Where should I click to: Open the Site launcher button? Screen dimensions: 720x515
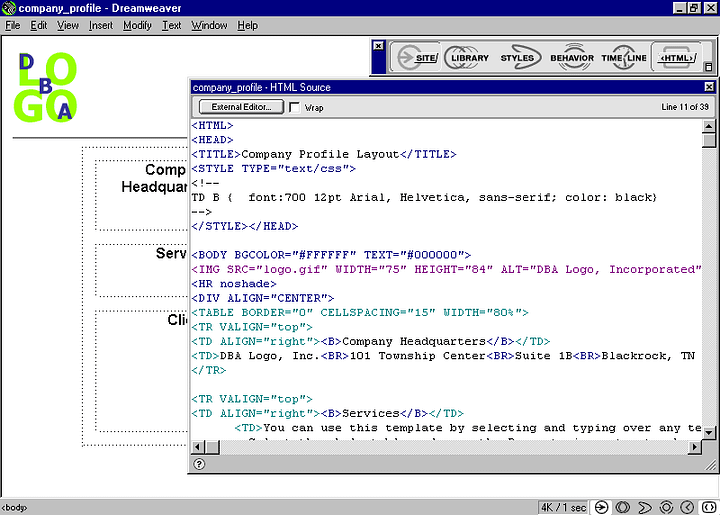417,57
